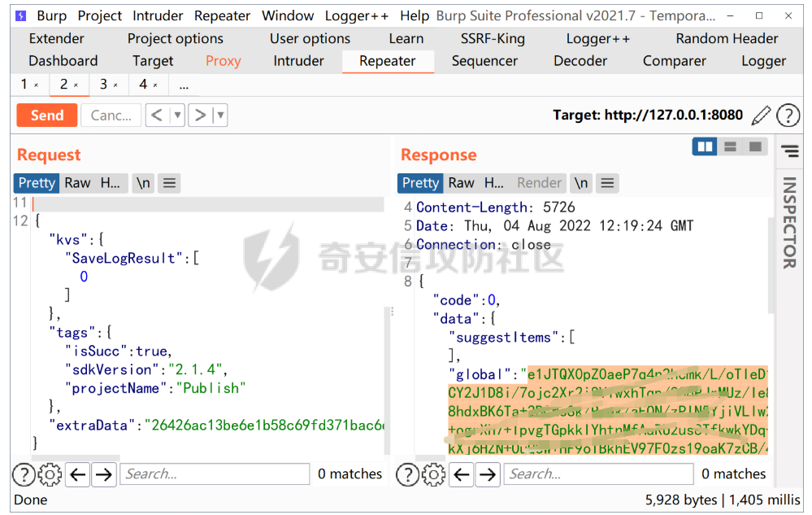Switch Request view to Pretty
Viewport: 812px width, 515px height.
point(37,183)
